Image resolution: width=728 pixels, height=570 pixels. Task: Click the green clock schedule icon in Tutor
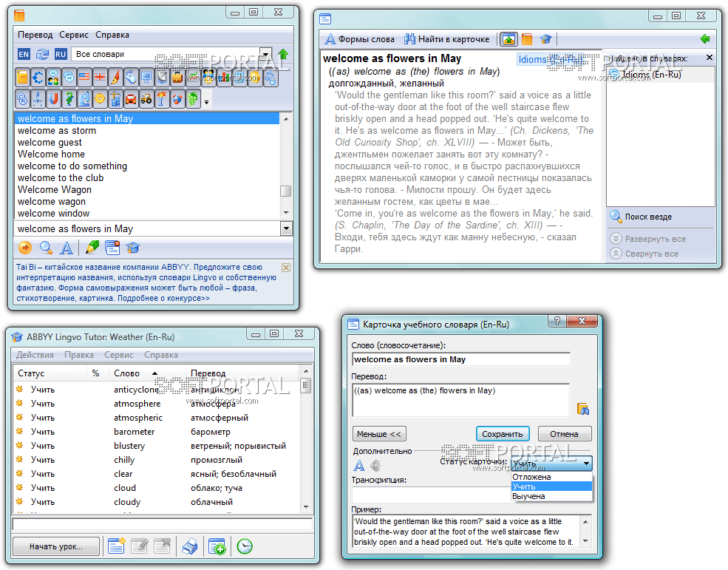pyautogui.click(x=245, y=546)
